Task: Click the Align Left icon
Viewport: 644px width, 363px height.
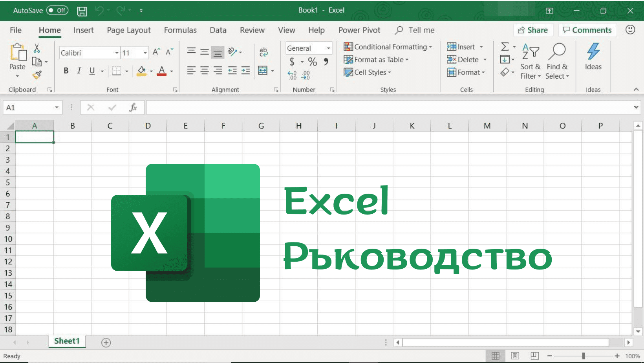Action: pos(191,70)
